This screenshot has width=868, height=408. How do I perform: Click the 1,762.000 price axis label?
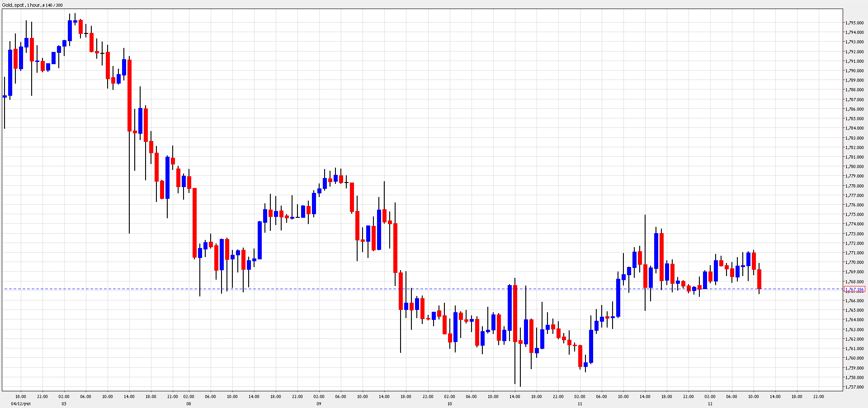[854, 339]
